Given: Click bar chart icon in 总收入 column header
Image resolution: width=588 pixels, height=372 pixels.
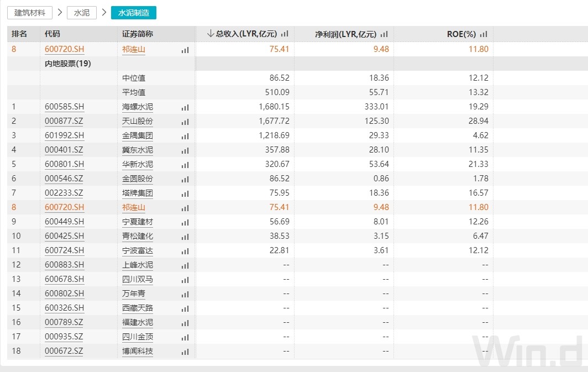Looking at the screenshot, I should click(284, 34).
